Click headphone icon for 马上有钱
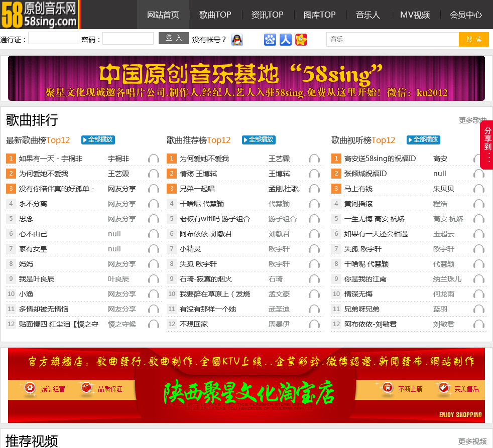The height and width of the screenshot is (448, 493). click(479, 189)
